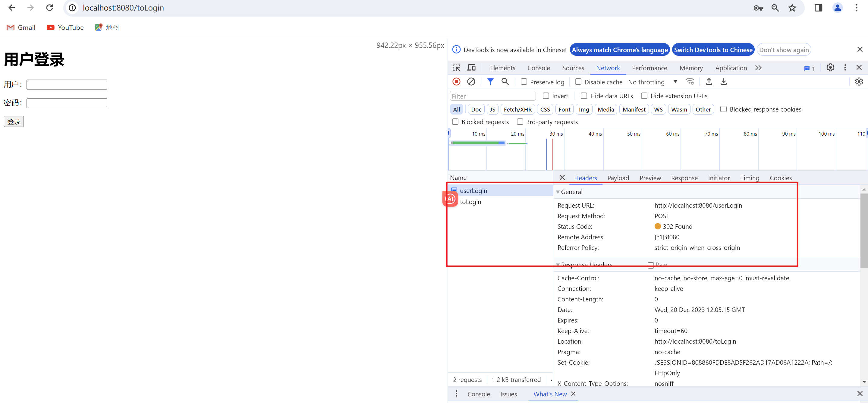Enable the Disable cache checkbox
Viewport: 868px width, 403px height.
(x=578, y=82)
